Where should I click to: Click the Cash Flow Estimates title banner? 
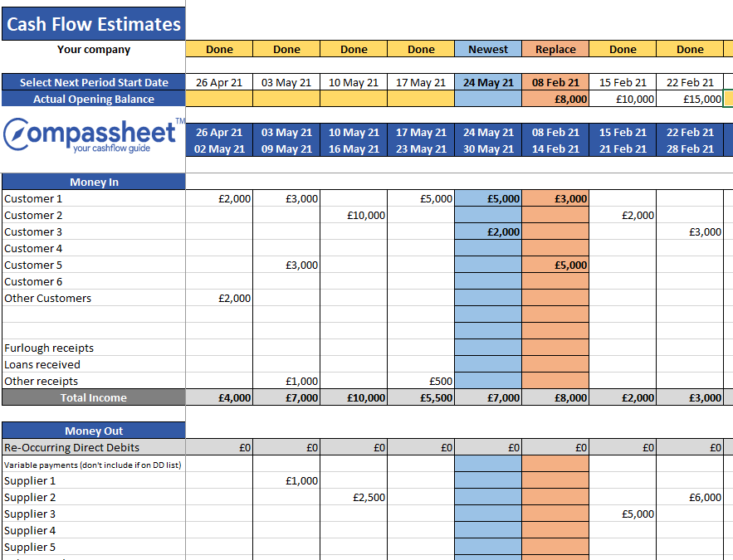pyautogui.click(x=93, y=23)
